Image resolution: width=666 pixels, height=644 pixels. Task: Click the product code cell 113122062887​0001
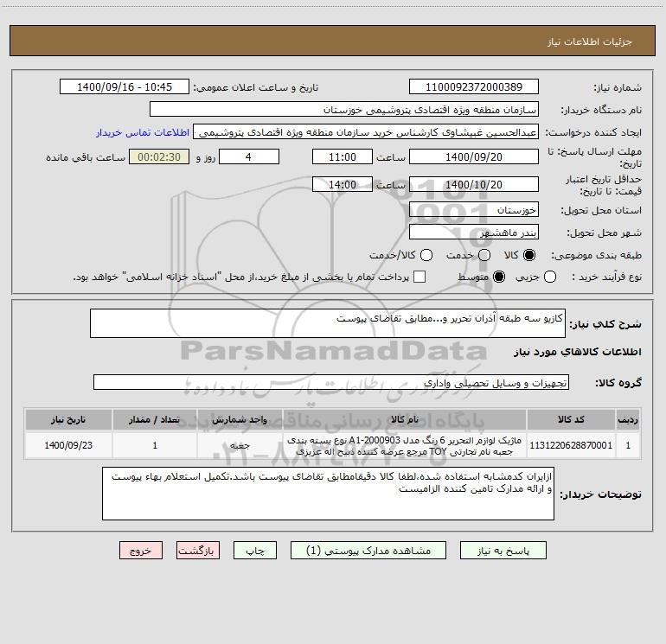[571, 445]
